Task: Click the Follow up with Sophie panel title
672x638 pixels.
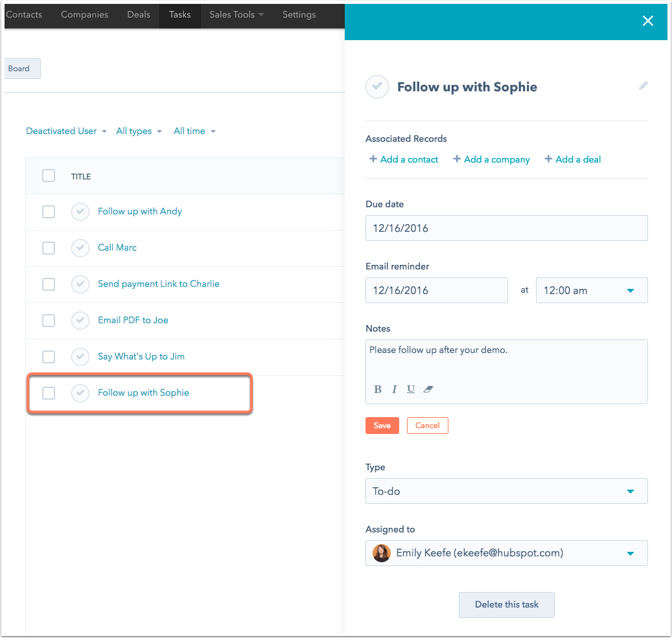Action: tap(467, 87)
